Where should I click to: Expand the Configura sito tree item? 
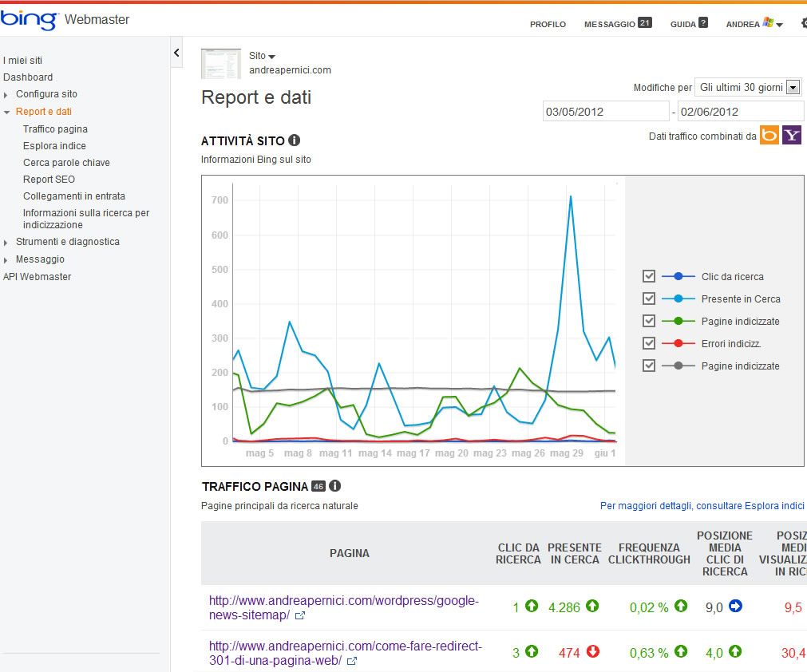[x=6, y=95]
